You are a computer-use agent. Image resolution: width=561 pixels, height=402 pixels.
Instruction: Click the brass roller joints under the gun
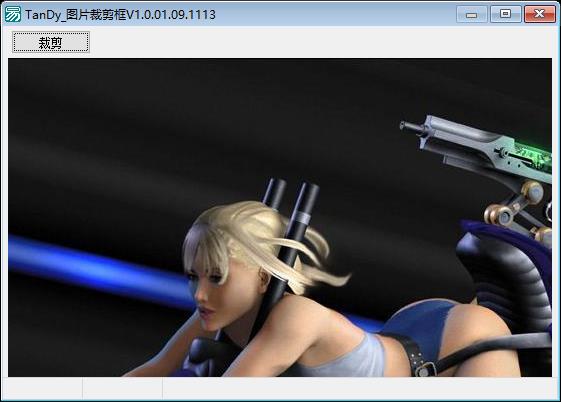(x=515, y=207)
